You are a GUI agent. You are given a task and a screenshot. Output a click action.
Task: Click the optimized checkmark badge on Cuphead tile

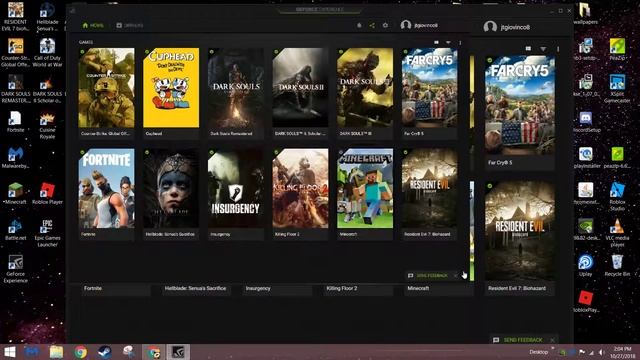147,52
